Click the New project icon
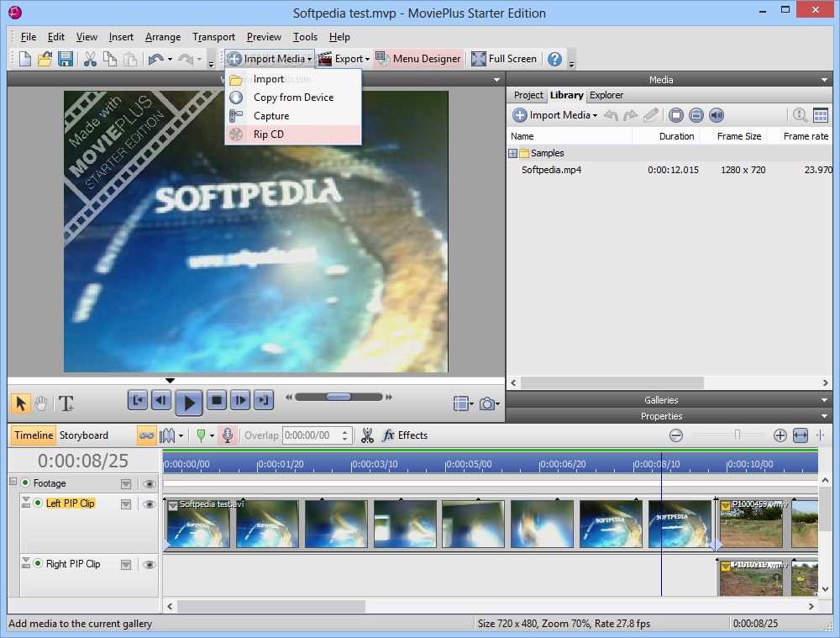 [24, 59]
